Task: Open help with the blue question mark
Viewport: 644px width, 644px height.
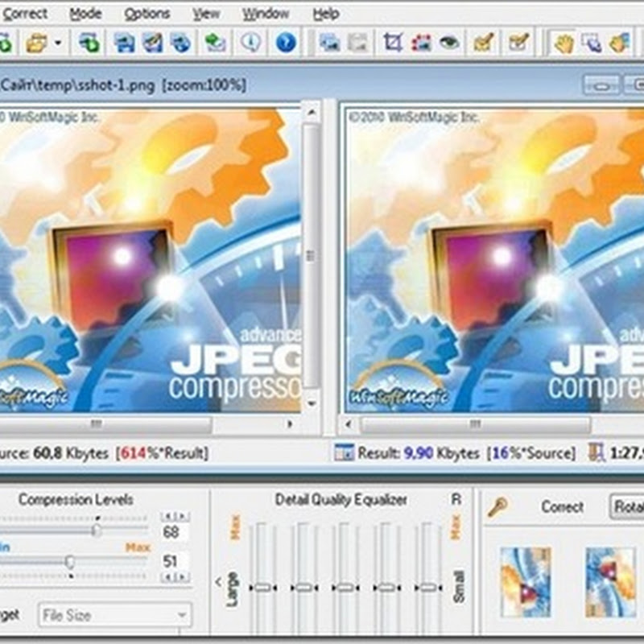Action: (286, 43)
